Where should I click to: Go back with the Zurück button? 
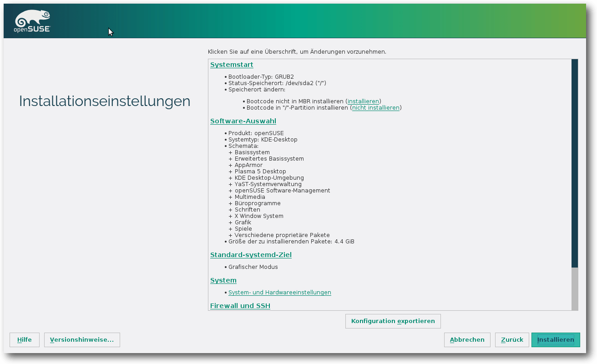[x=512, y=340]
